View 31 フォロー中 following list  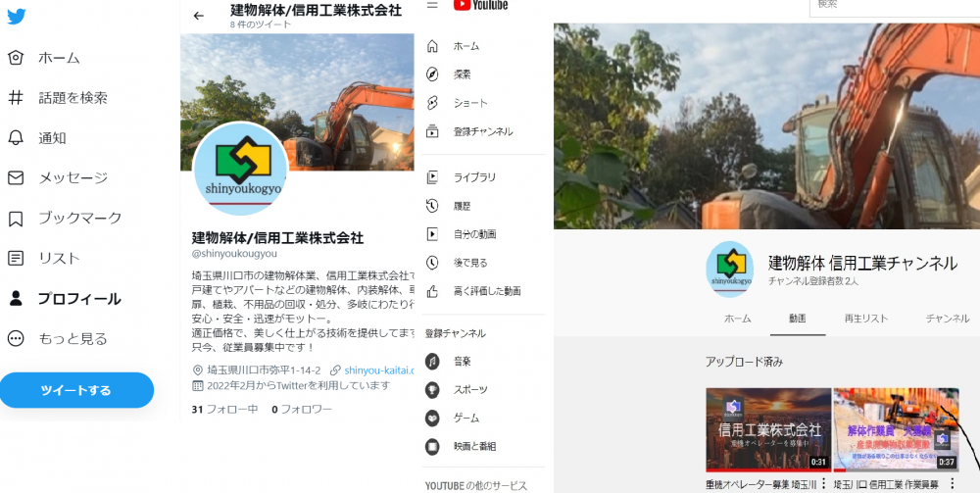[225, 410]
